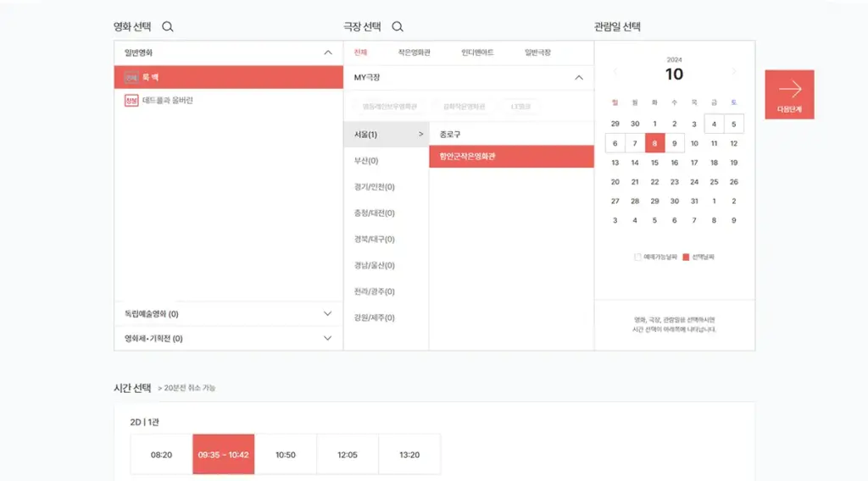Click the search icon beside 극장 선택
The image size is (868, 481).
click(398, 27)
